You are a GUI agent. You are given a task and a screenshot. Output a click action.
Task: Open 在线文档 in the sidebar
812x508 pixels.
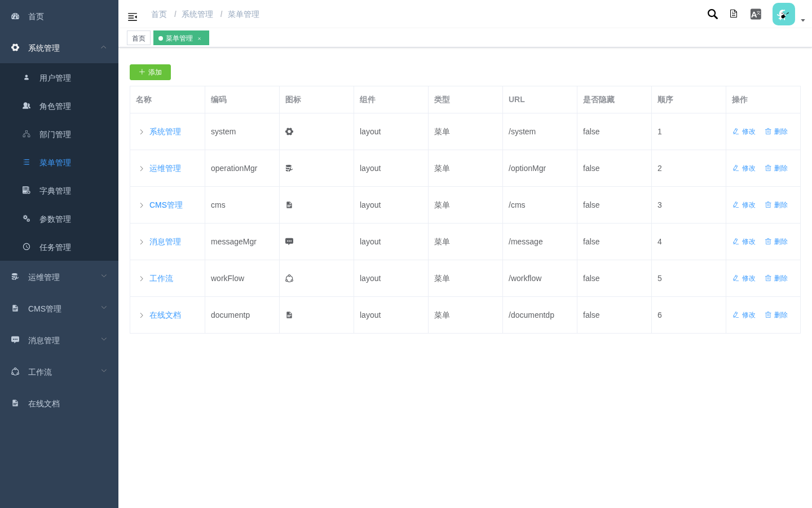[x=59, y=403]
